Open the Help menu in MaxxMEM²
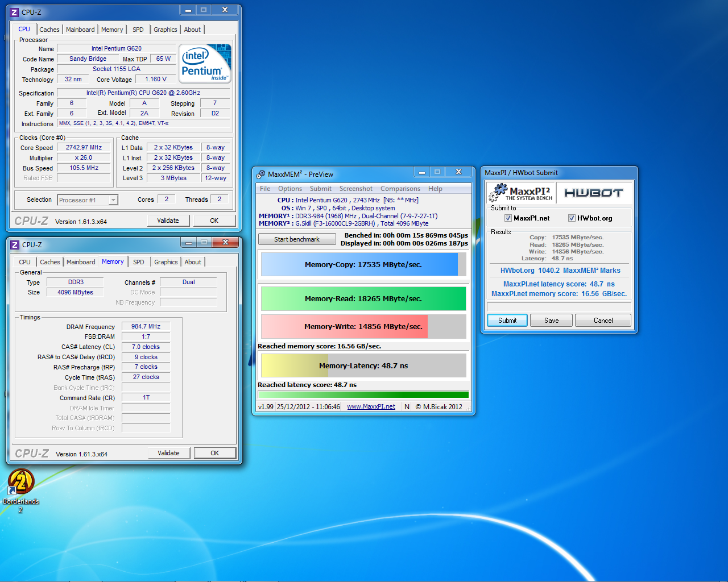Image resolution: width=728 pixels, height=582 pixels. click(x=435, y=189)
